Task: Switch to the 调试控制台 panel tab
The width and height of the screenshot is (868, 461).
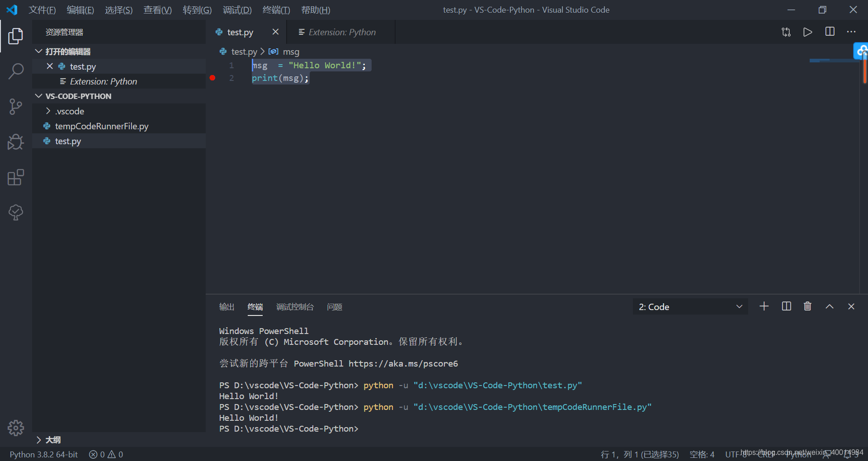Action: [x=295, y=307]
